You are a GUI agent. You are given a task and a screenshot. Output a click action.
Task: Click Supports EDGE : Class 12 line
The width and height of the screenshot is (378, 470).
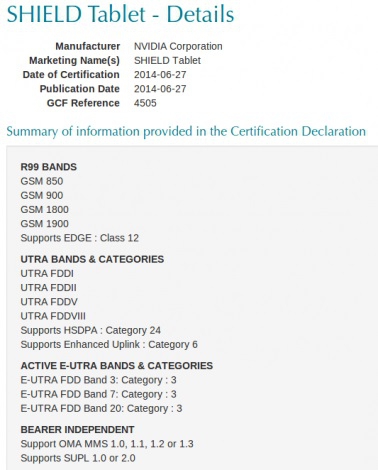tap(80, 238)
